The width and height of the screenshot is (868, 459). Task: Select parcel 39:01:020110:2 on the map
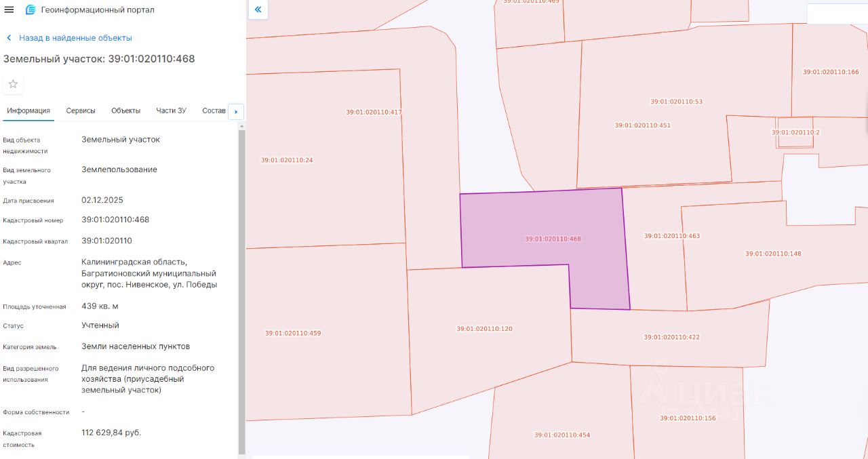(x=795, y=132)
